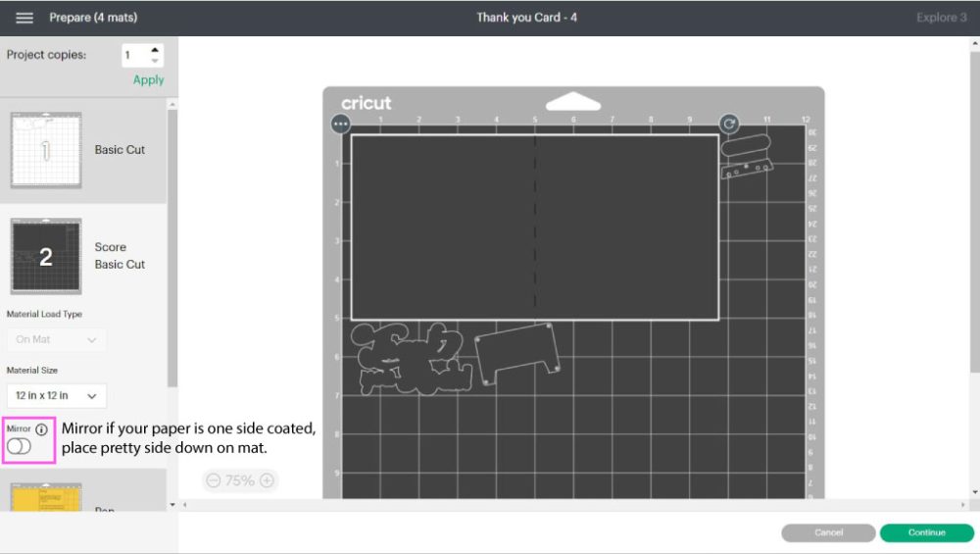Click the rotate handle on card
The height and width of the screenshot is (554, 980).
click(728, 124)
